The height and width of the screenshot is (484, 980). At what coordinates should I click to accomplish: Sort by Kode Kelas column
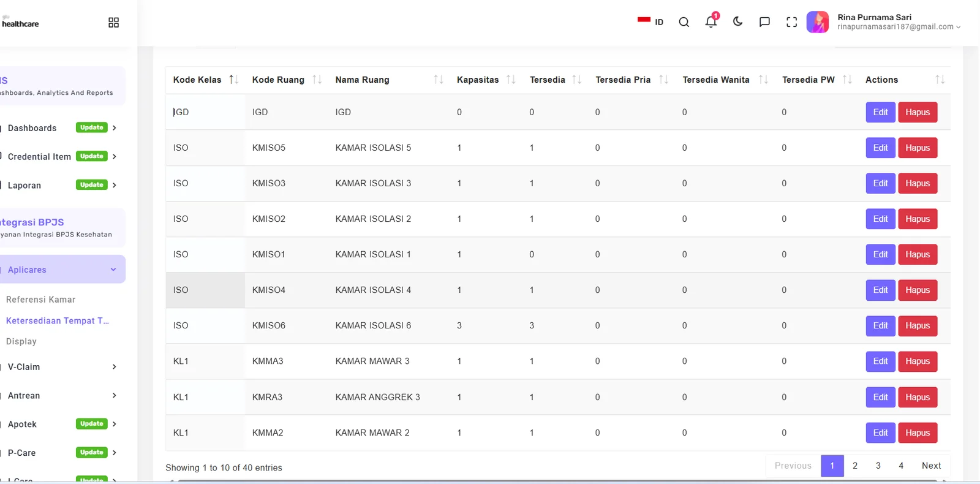pos(205,80)
